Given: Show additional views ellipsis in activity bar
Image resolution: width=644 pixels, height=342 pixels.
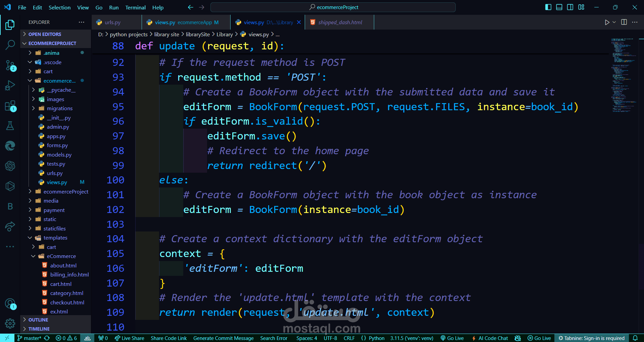Looking at the screenshot, I should [10, 247].
